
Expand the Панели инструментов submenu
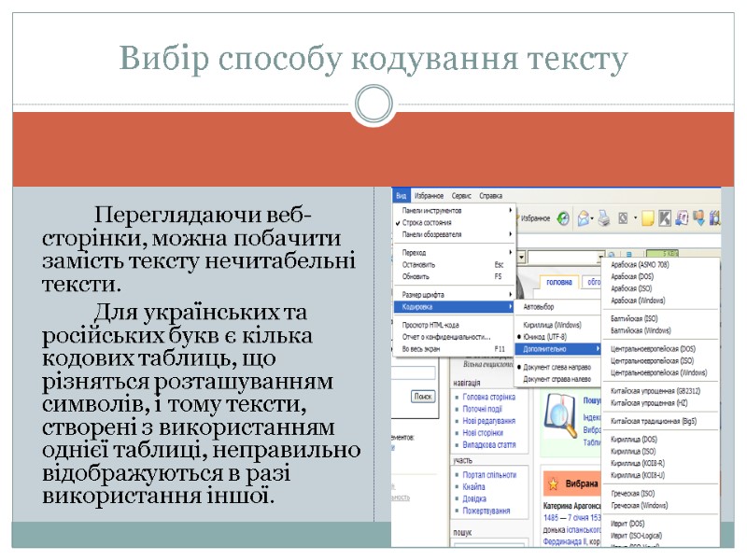(x=455, y=211)
